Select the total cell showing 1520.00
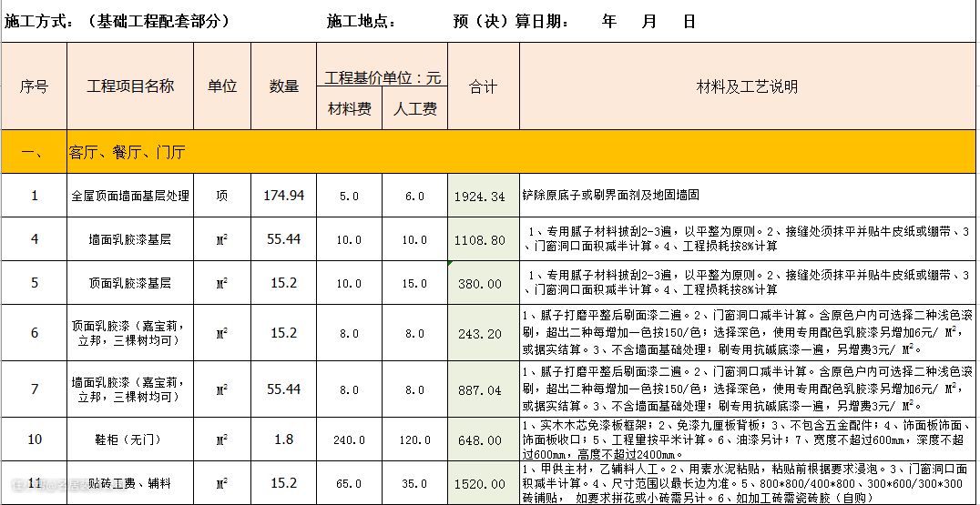980x505 pixels. [x=483, y=484]
